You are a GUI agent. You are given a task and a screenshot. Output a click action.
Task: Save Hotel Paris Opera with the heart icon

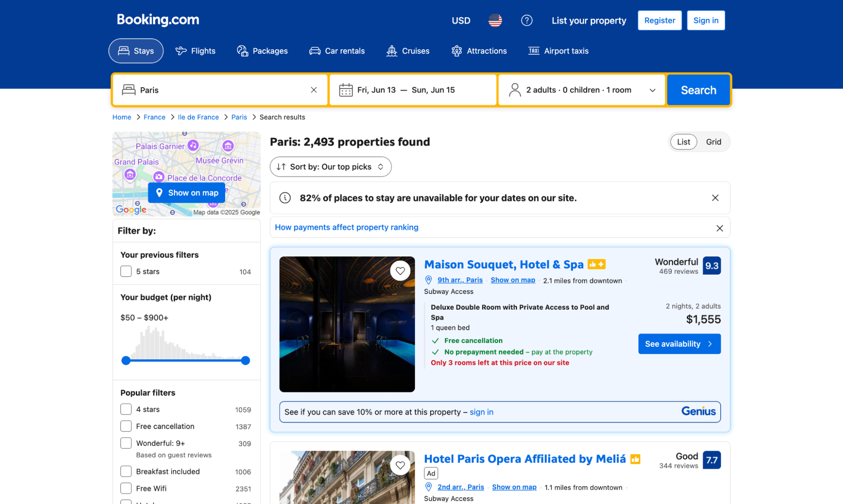click(400, 465)
